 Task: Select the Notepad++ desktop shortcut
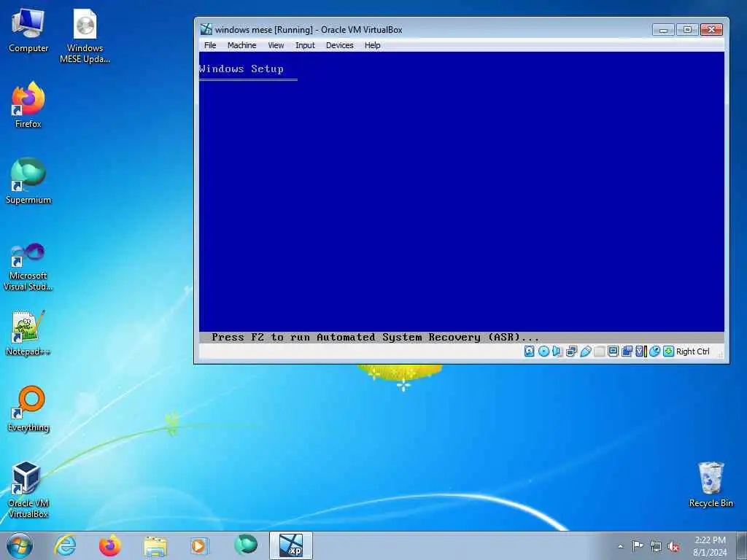point(28,333)
